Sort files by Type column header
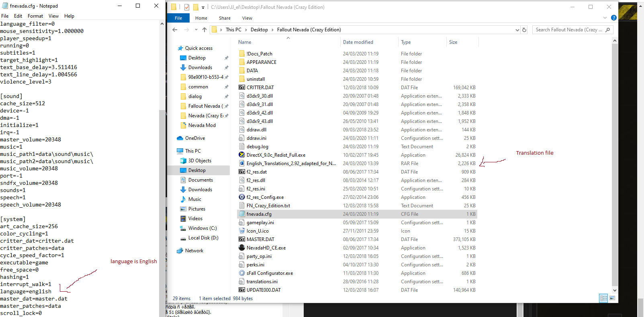644x317 pixels. (x=406, y=42)
